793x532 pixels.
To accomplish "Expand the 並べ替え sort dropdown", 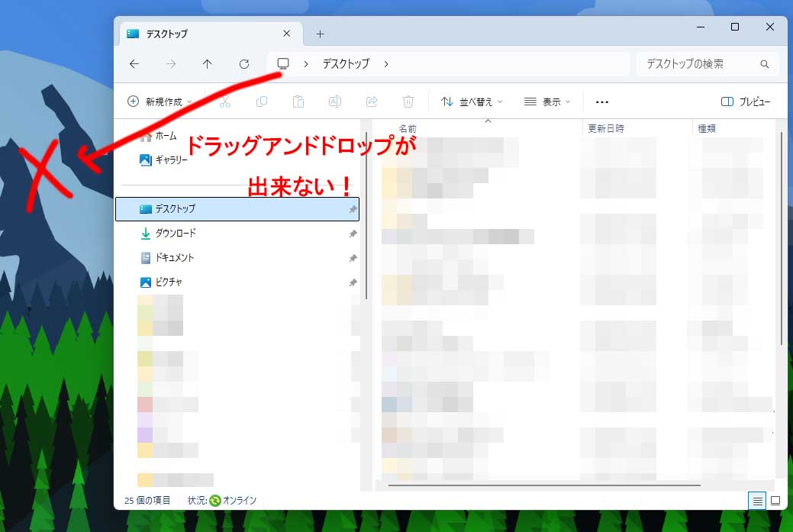I will click(472, 102).
